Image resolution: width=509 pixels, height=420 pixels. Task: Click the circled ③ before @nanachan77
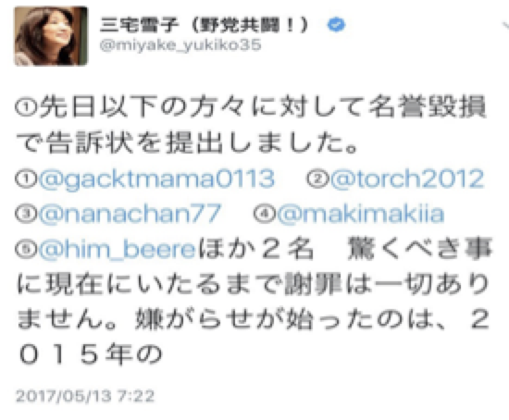click(x=27, y=215)
